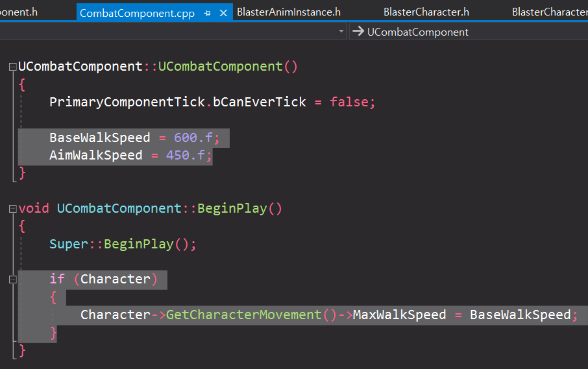Viewport: 588px width, 369px height.
Task: Click the bCanEverTick text
Action: click(259, 102)
